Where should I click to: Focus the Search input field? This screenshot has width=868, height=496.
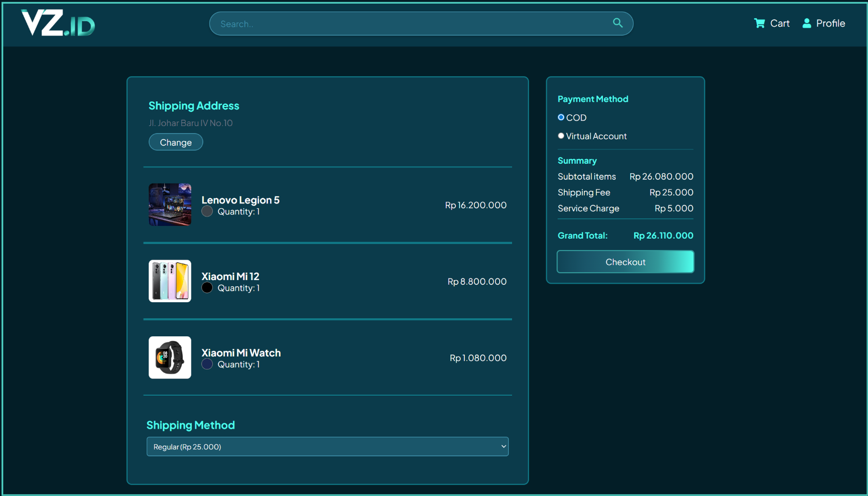click(421, 24)
